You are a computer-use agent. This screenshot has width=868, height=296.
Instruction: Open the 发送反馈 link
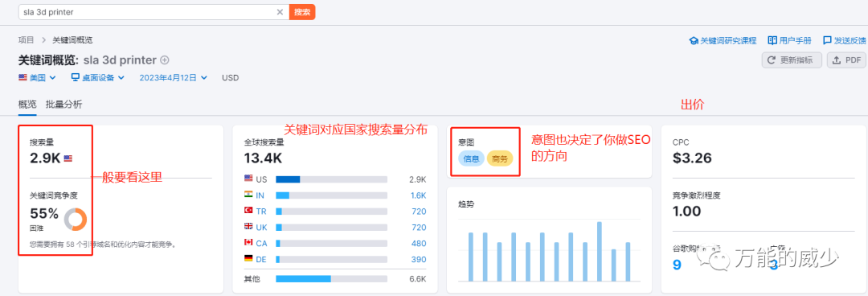click(845, 40)
